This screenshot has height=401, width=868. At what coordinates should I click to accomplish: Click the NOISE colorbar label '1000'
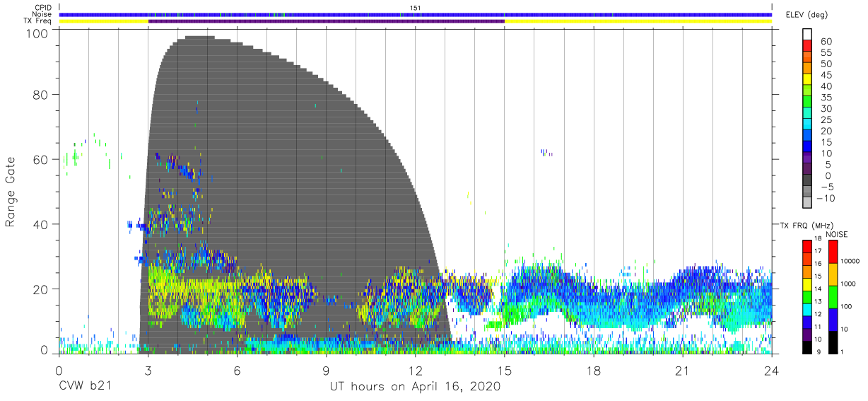847,284
